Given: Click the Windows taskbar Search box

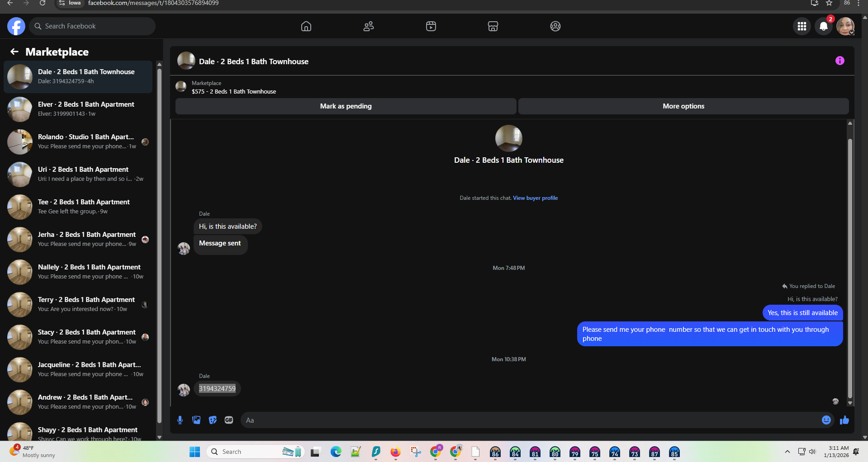Looking at the screenshot, I should point(255,452).
